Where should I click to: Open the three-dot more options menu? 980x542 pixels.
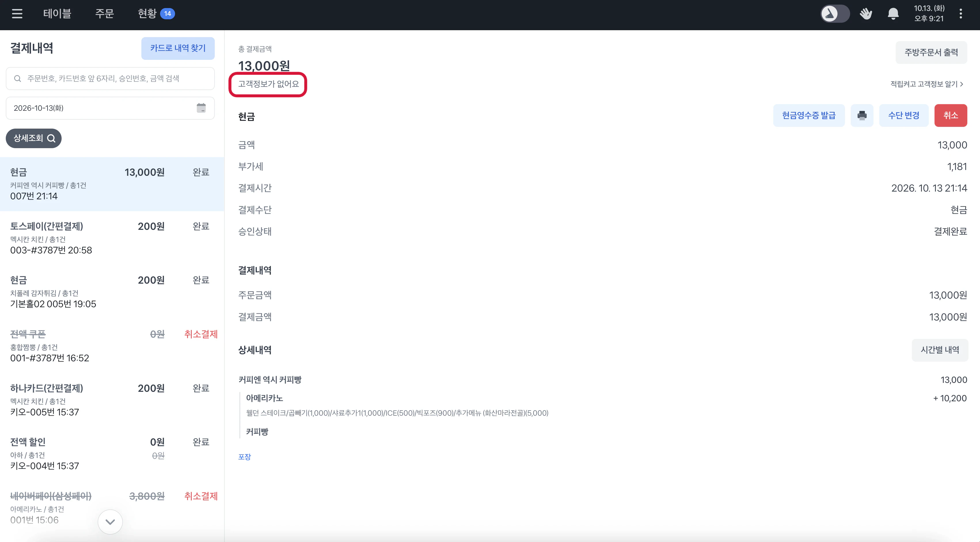click(x=961, y=14)
